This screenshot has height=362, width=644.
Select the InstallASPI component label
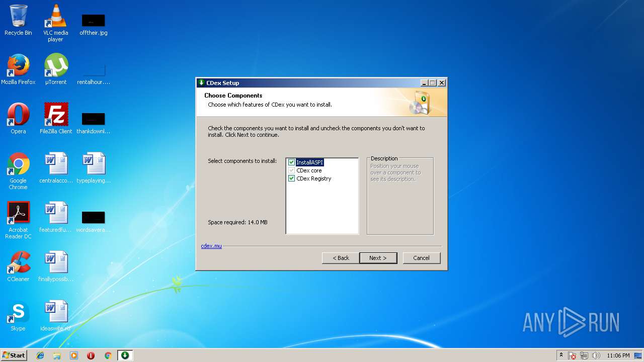pyautogui.click(x=309, y=162)
